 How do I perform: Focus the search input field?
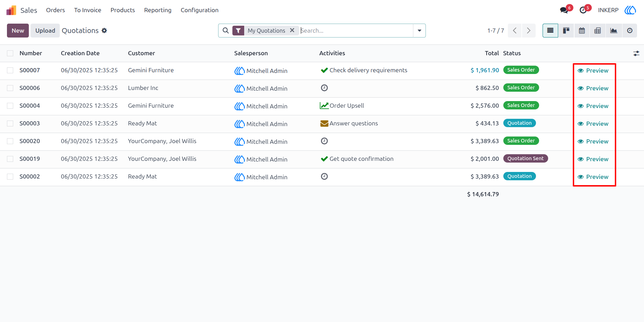coord(356,31)
